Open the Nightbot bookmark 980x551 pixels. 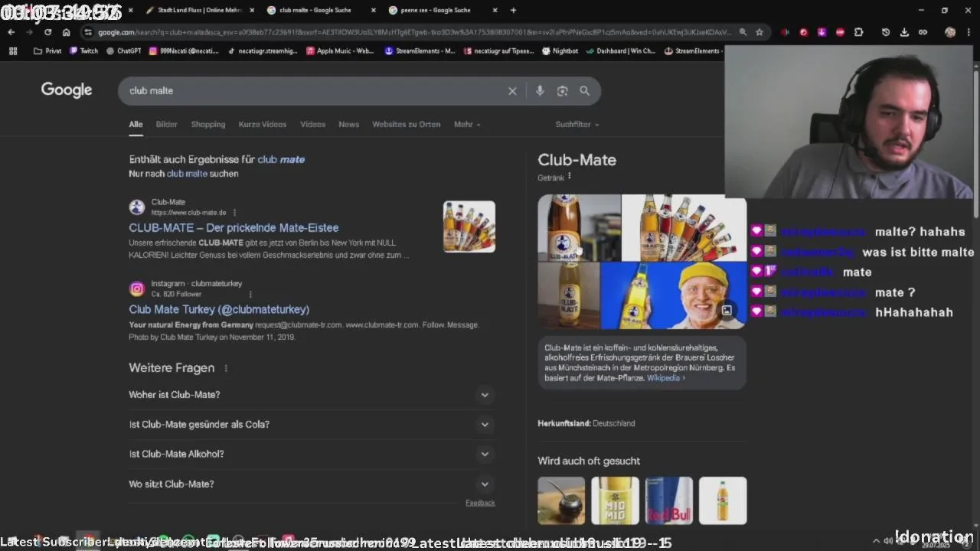[560, 51]
